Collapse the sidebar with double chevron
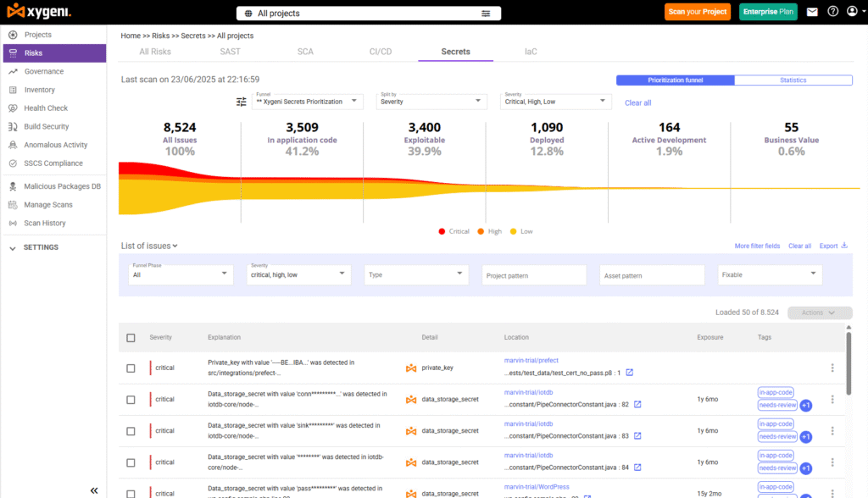 [x=94, y=490]
